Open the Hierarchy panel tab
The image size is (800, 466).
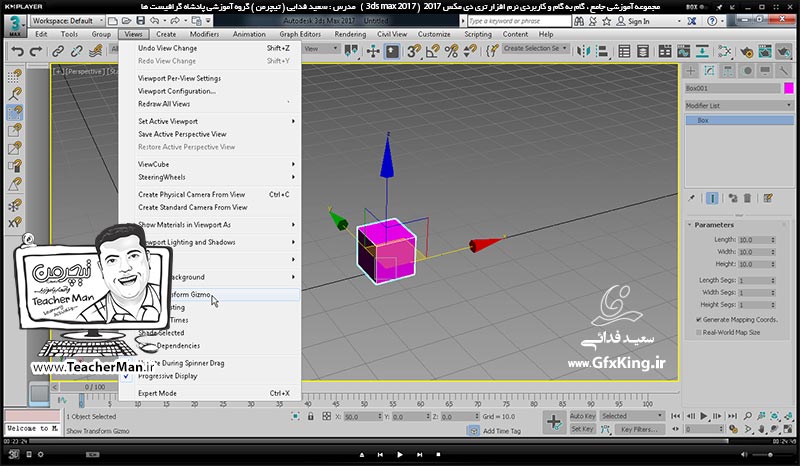[728, 71]
